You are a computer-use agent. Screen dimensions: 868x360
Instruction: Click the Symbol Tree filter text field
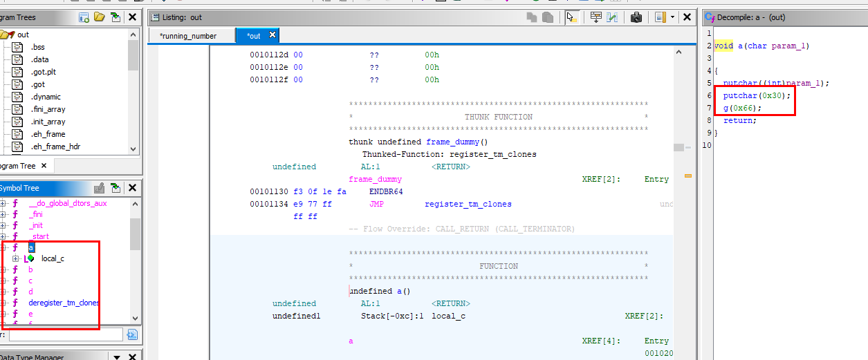coord(64,334)
